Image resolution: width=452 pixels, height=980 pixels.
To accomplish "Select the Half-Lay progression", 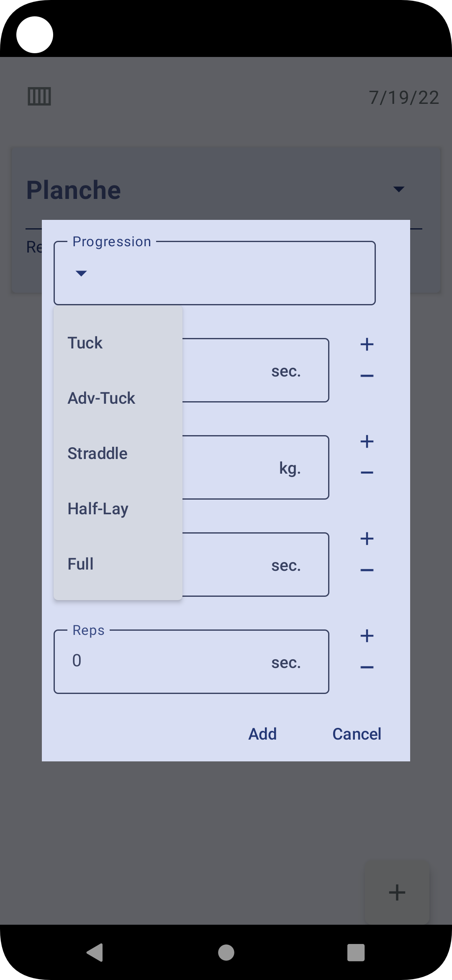I will click(x=118, y=509).
